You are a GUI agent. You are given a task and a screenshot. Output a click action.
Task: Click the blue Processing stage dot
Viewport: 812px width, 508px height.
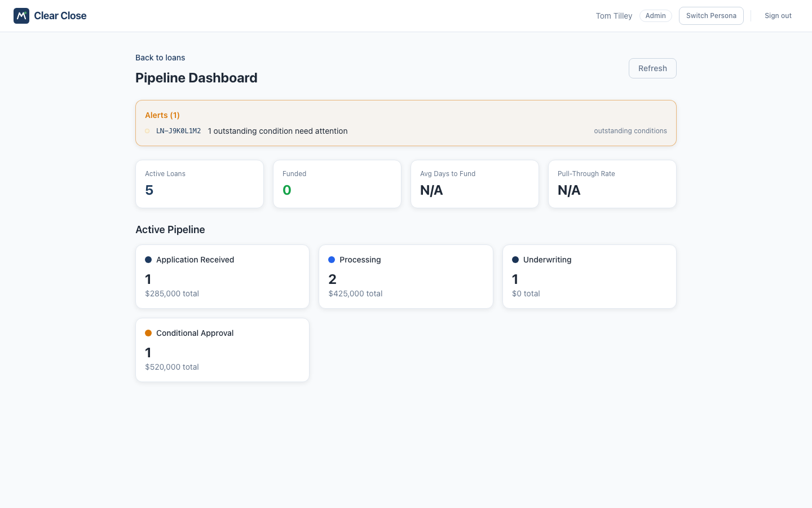pos(332,260)
